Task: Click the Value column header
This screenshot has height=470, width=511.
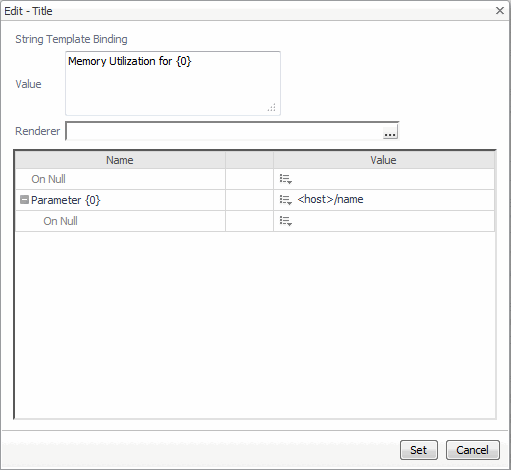Action: pyautogui.click(x=384, y=160)
